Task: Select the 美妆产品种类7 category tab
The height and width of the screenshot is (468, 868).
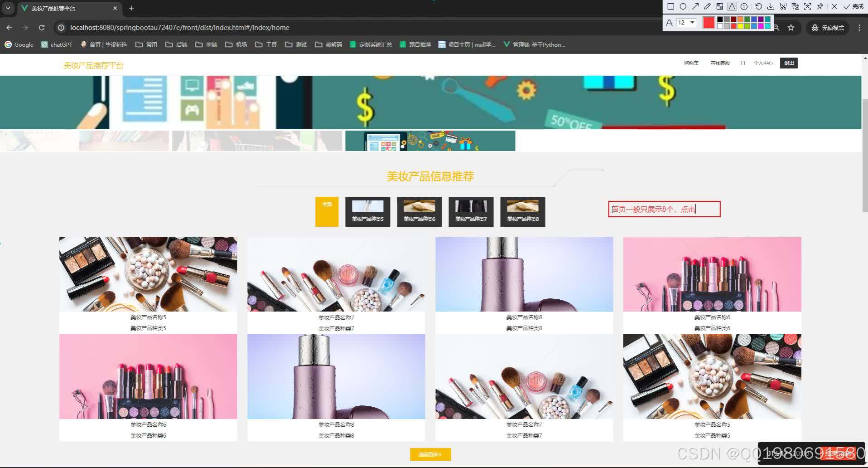Action: [471, 211]
